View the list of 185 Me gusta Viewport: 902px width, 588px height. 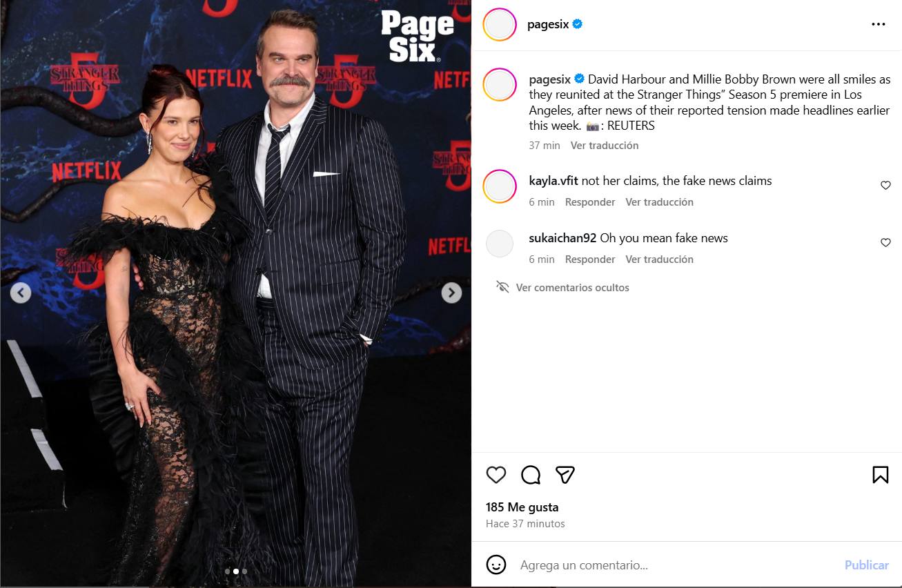tap(522, 507)
